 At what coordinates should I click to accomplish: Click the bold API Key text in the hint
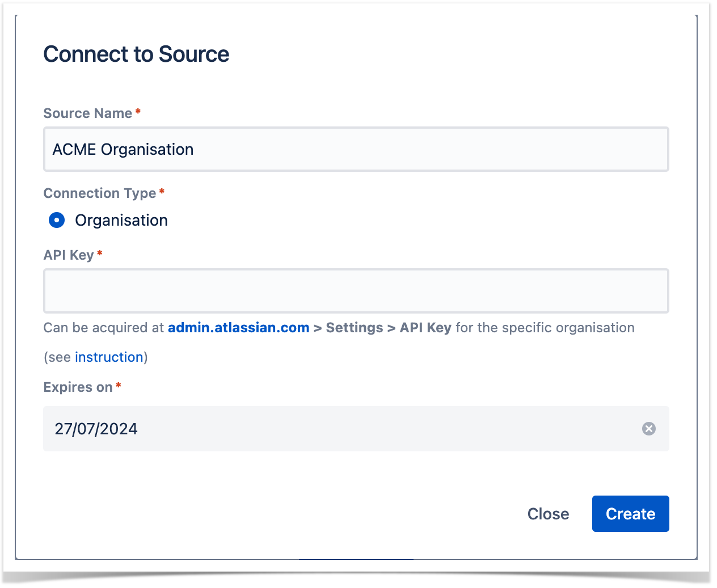(425, 328)
